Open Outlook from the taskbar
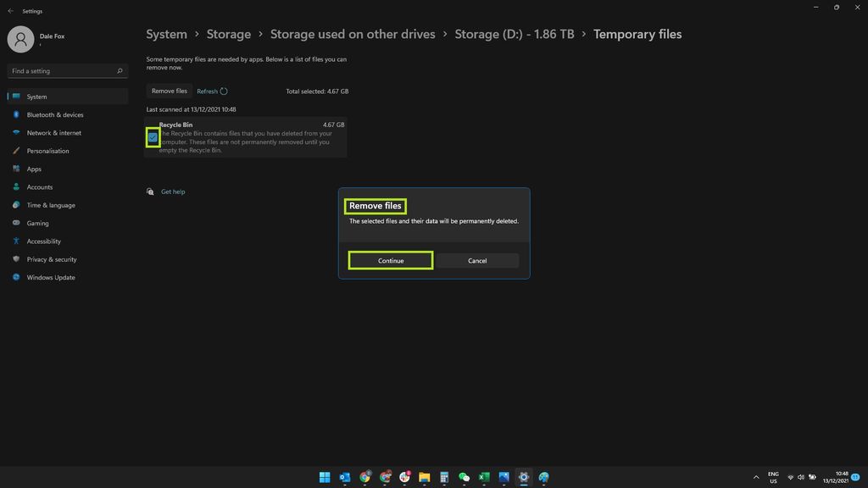The width and height of the screenshot is (868, 488). point(345,477)
